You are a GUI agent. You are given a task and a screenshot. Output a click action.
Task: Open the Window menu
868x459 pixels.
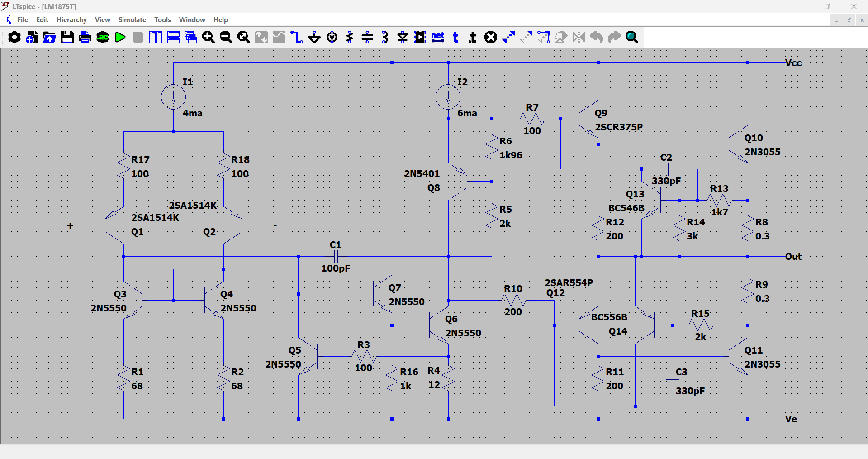192,20
